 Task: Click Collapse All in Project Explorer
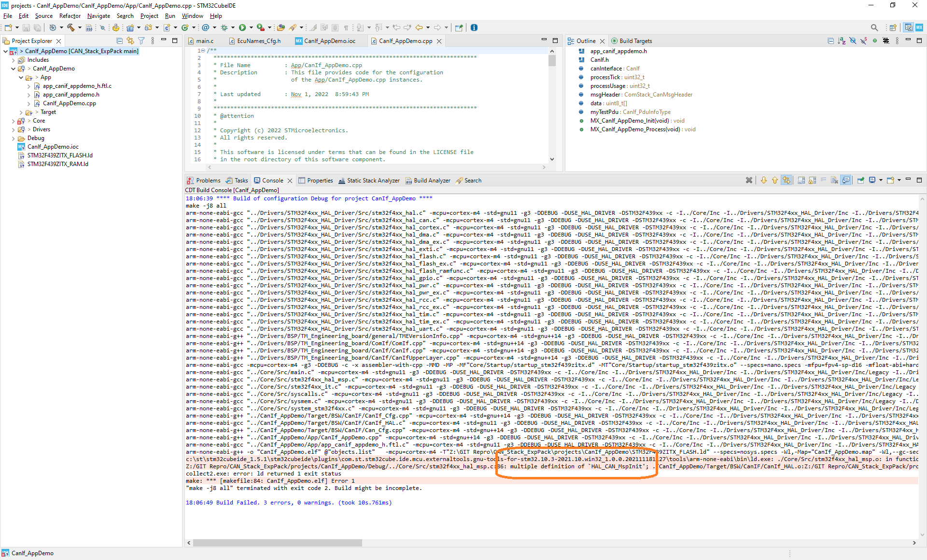(119, 41)
